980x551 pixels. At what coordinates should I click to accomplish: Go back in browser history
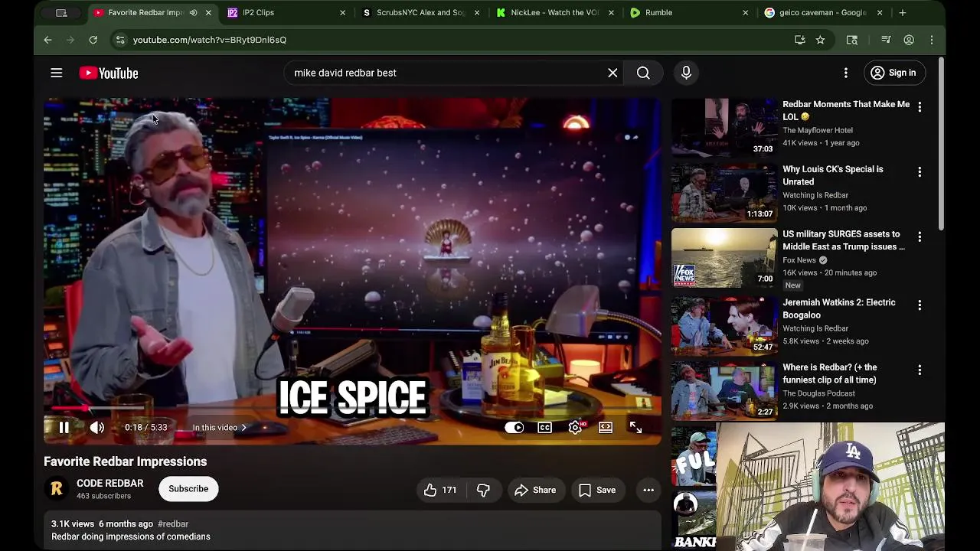point(47,40)
